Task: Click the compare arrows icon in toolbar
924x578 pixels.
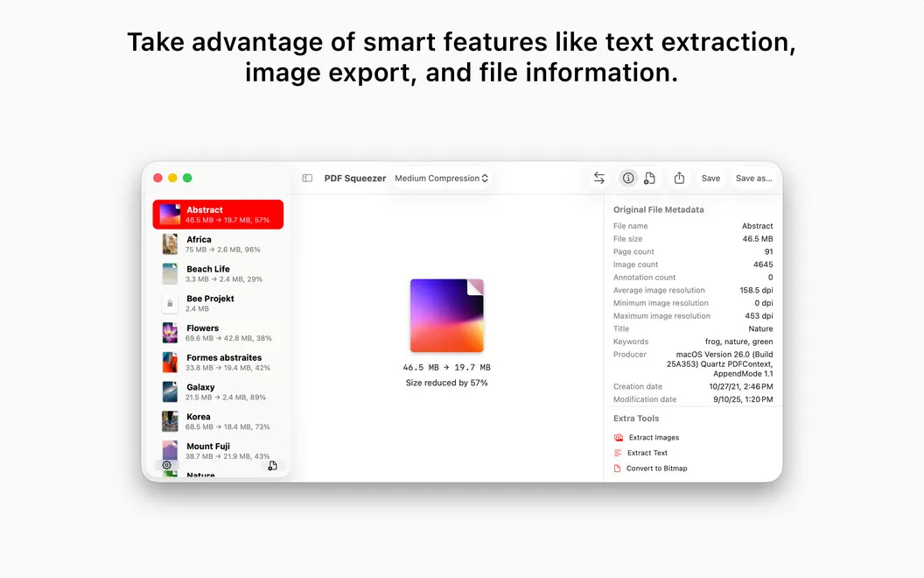Action: pos(598,178)
